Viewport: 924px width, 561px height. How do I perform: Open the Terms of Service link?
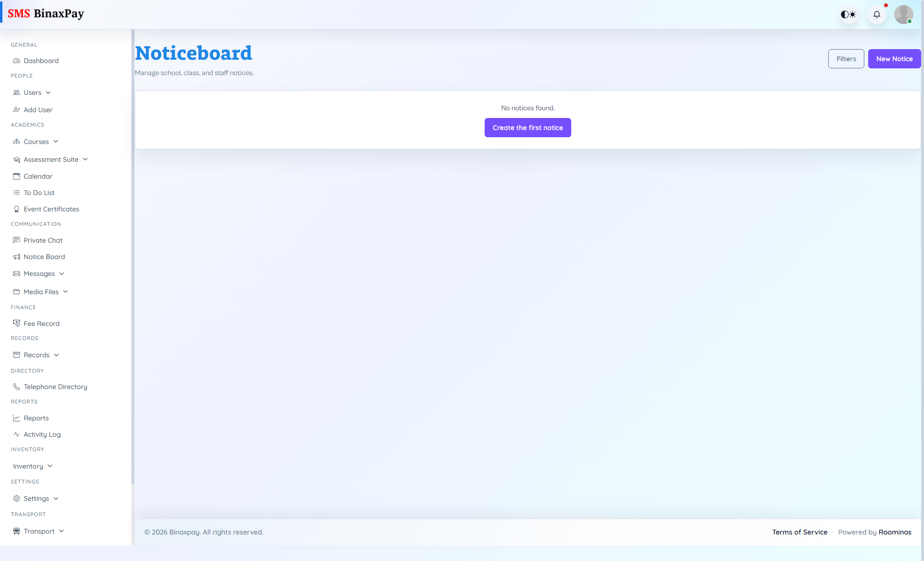point(799,532)
